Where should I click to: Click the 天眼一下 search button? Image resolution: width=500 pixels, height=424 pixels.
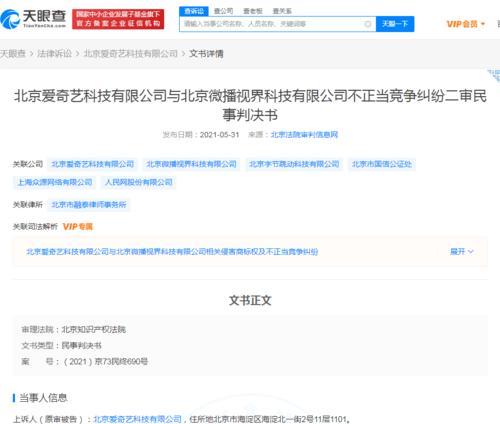(x=395, y=24)
